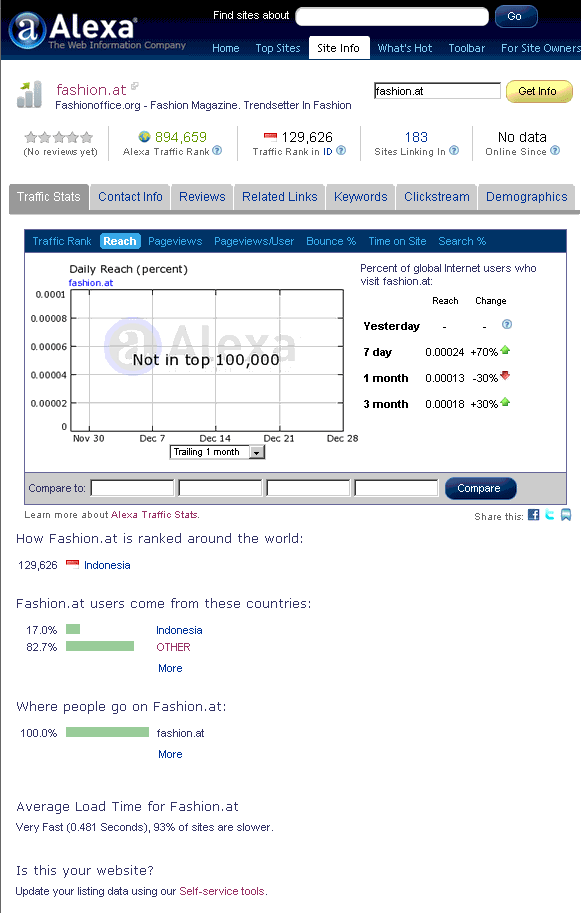Switch to the Demographics tab
The image size is (581, 913).
(x=526, y=197)
